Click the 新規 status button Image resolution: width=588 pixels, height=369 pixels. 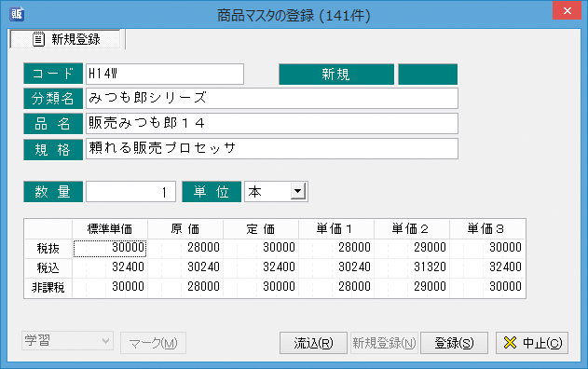pyautogui.click(x=336, y=74)
